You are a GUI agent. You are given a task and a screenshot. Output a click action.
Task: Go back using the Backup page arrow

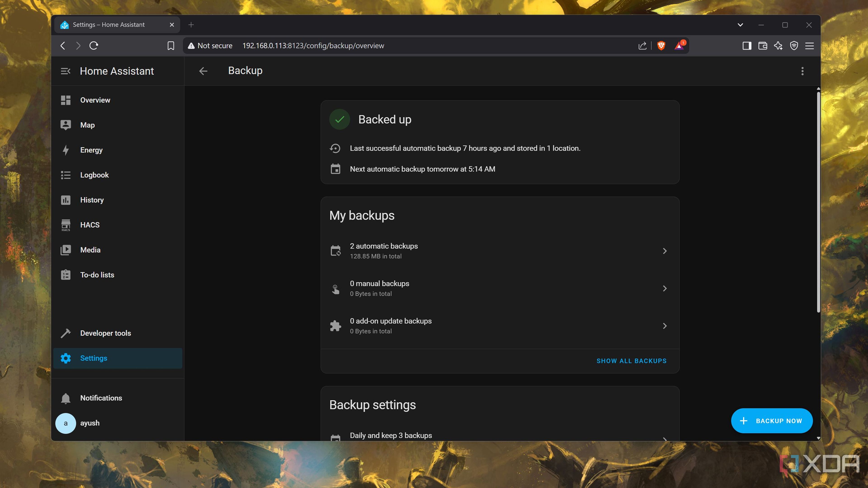pos(203,71)
